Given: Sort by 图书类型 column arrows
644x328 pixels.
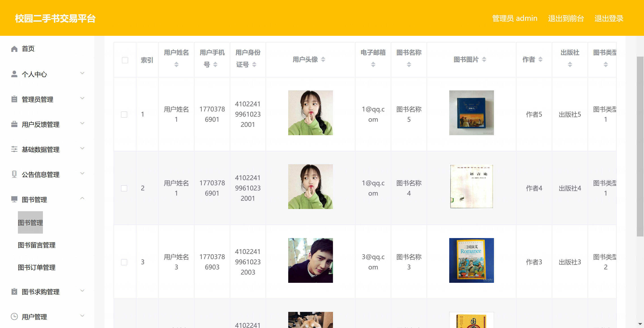Looking at the screenshot, I should [x=606, y=65].
